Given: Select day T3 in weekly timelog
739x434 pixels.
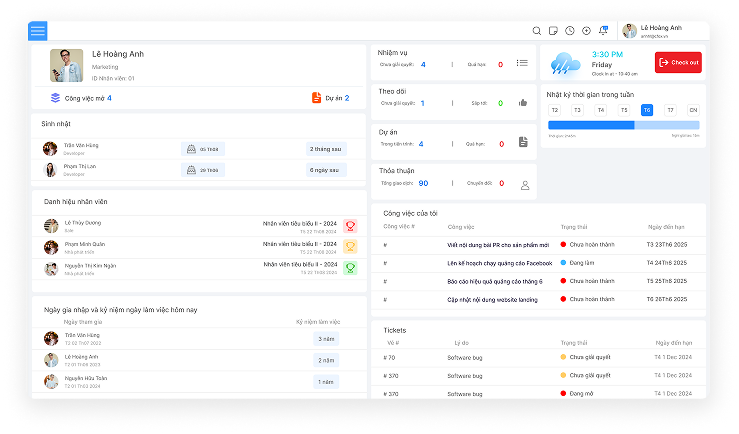Looking at the screenshot, I should point(577,110).
